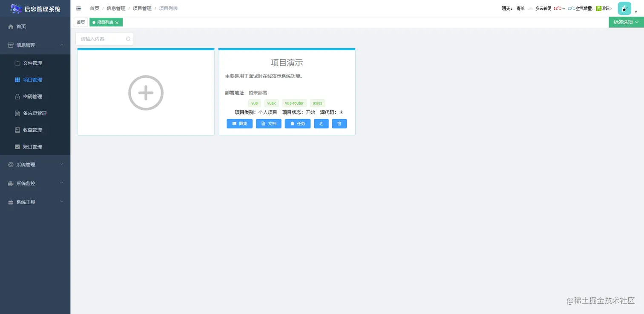Screen dimensions: 644x314
Task: Open the 图集 gallery button
Action: click(x=239, y=123)
